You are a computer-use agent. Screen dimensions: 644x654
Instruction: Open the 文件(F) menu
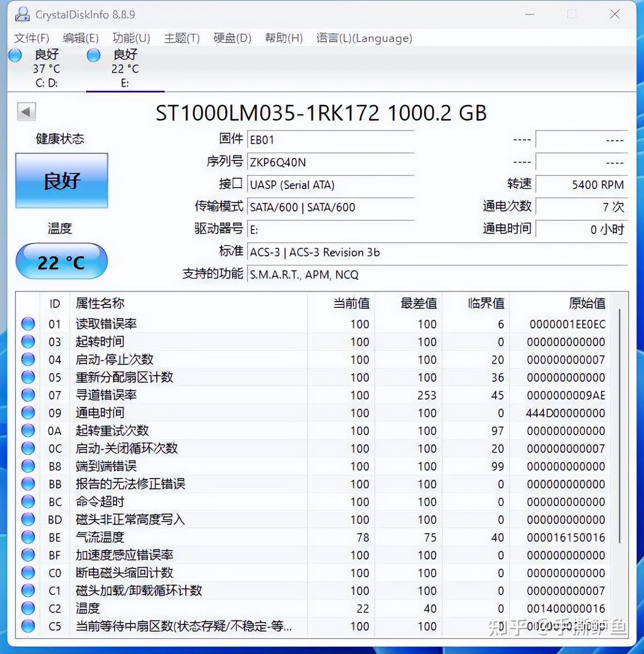tap(31, 38)
